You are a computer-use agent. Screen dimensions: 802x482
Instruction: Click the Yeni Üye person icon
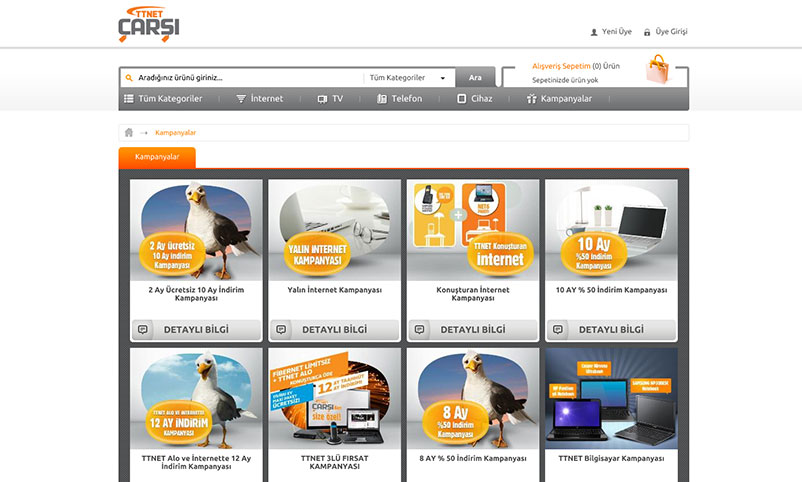pyautogui.click(x=594, y=32)
